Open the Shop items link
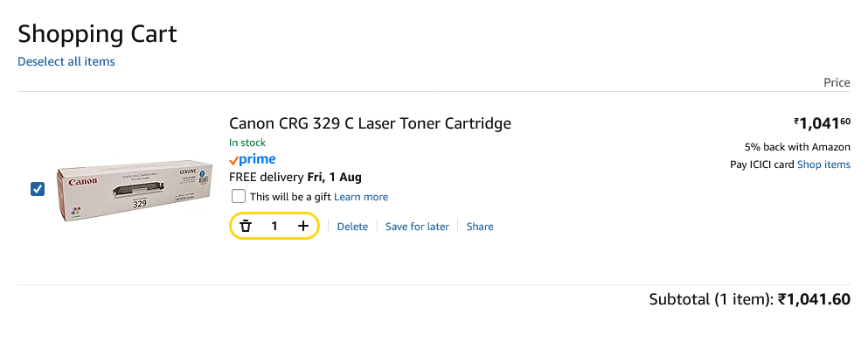The image size is (868, 343). [x=823, y=164]
